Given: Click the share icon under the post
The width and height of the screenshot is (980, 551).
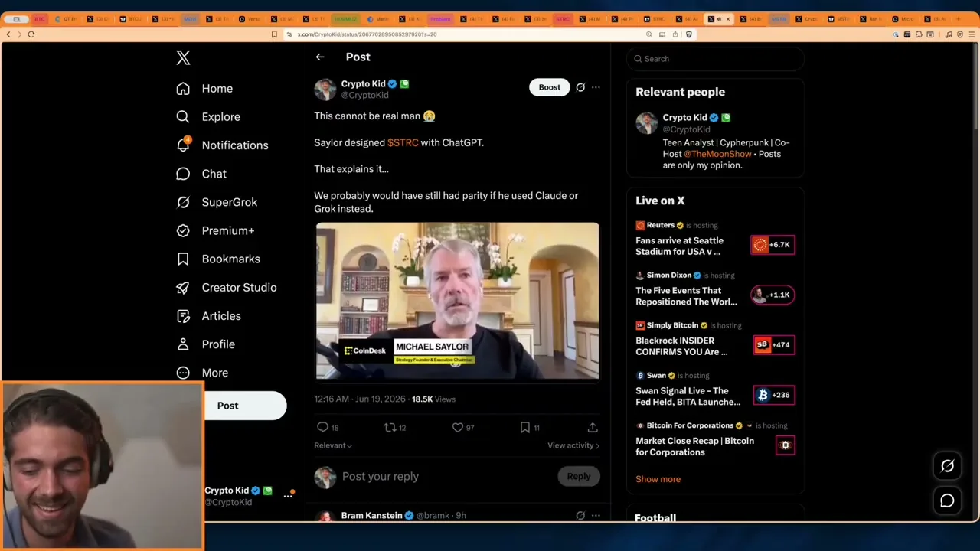Looking at the screenshot, I should (593, 428).
